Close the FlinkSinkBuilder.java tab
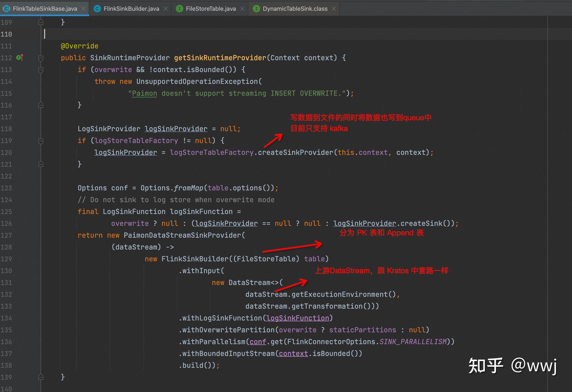The image size is (572, 392). [x=166, y=9]
